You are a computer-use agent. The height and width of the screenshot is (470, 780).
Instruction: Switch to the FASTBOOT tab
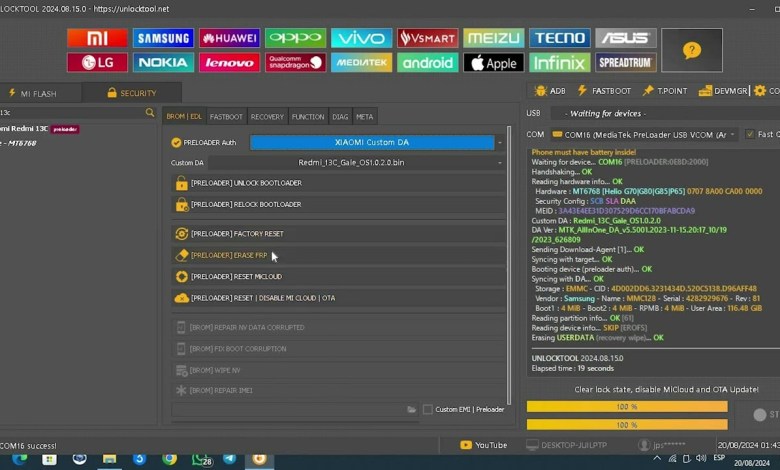pyautogui.click(x=226, y=117)
